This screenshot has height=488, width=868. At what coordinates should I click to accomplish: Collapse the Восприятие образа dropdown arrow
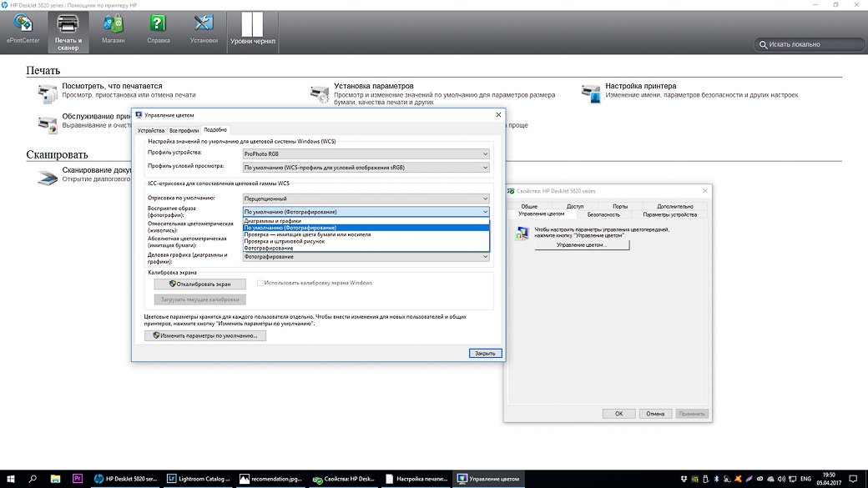point(485,212)
